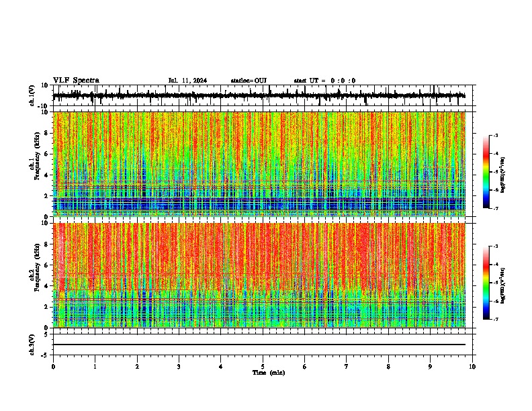
Task: Click the "-3" label on ch.1 color bar
Action: (x=495, y=135)
